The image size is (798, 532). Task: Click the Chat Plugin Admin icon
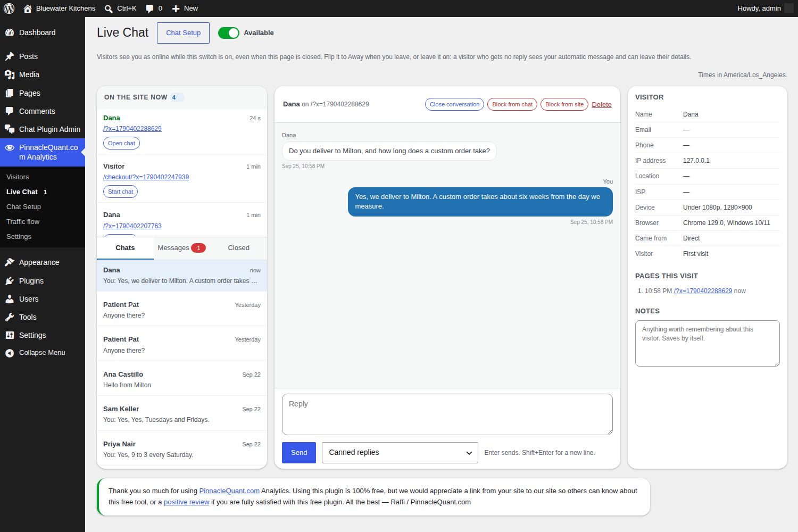coord(10,129)
